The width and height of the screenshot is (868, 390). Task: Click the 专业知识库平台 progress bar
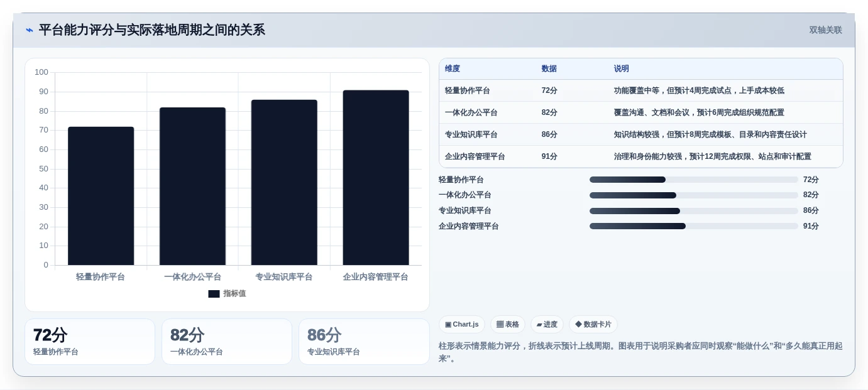click(694, 211)
